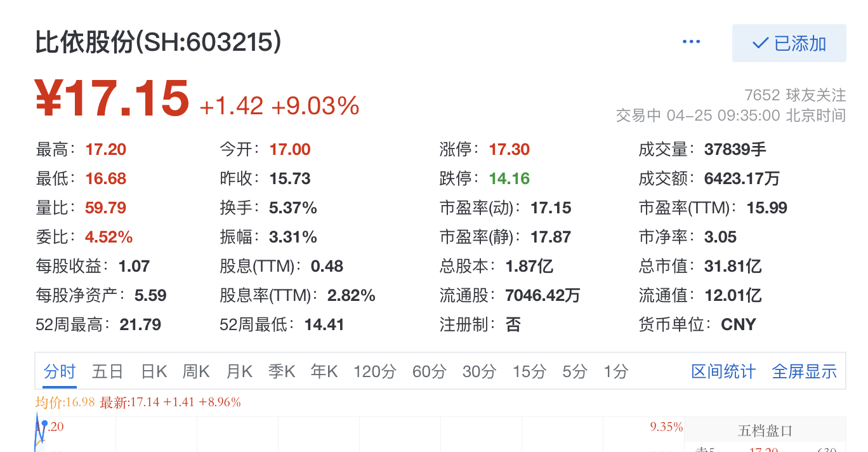Switch to the 五日 chart tab
The image size is (868, 452).
[x=107, y=371]
